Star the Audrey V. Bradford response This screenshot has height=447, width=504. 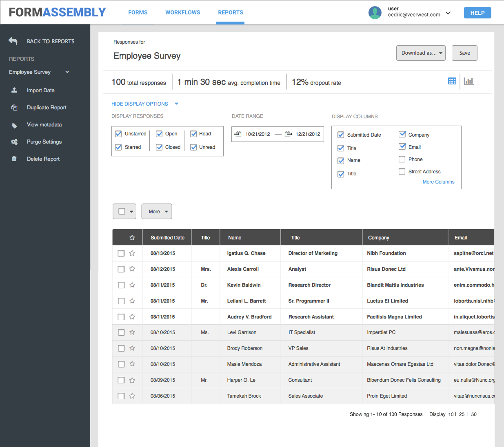point(132,316)
